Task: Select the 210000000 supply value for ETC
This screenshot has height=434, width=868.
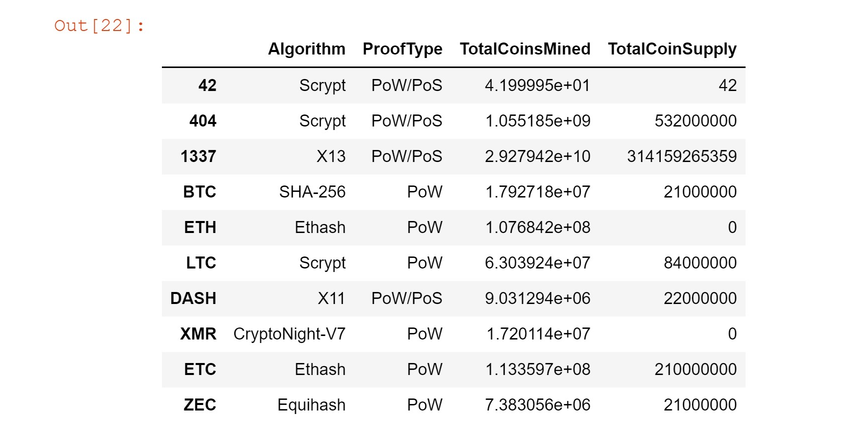Action: tap(695, 369)
